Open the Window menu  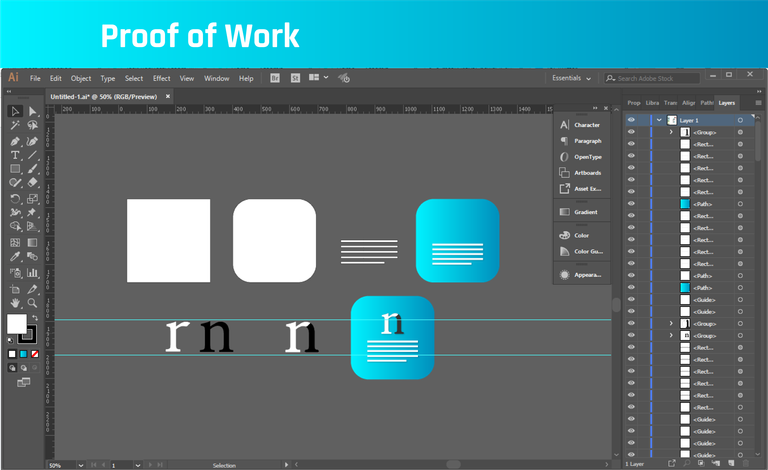[216, 78]
